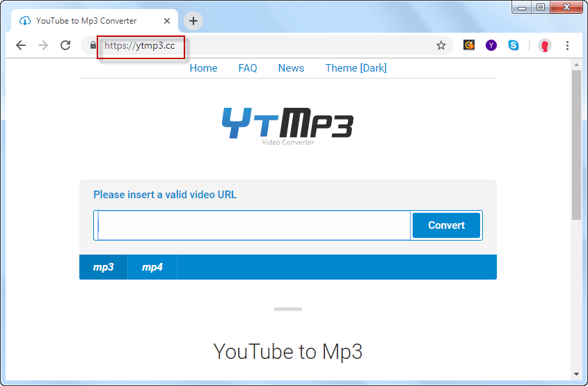Open the Chrome three-dot menu
The width and height of the screenshot is (588, 386).
[567, 45]
